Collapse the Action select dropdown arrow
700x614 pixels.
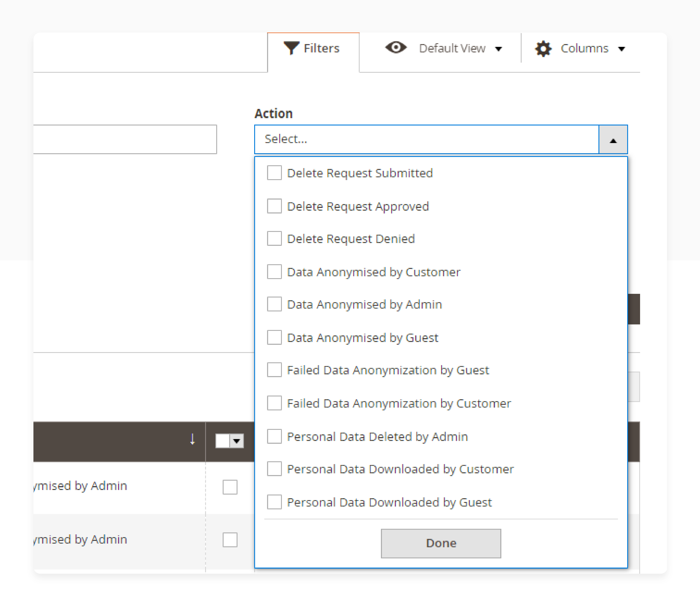(613, 140)
